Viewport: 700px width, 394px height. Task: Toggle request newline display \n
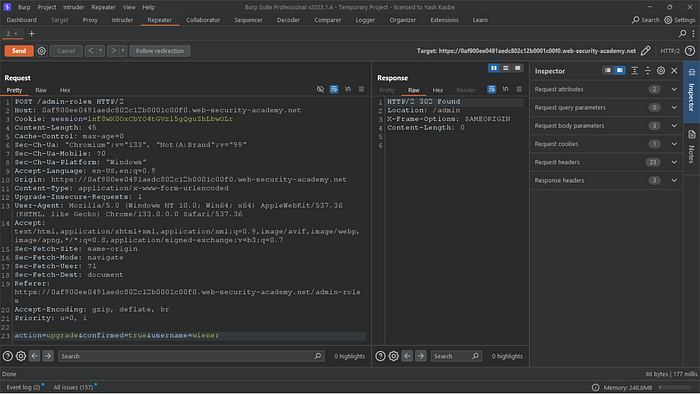347,89
